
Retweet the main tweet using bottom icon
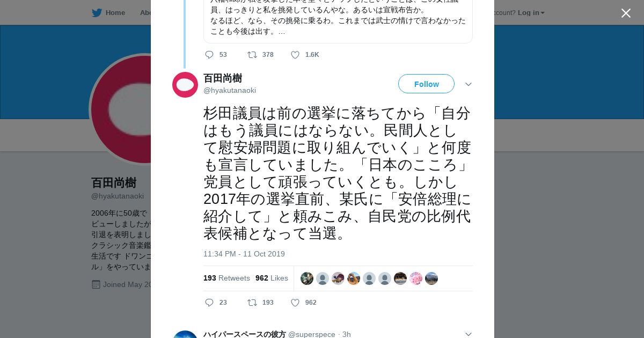[x=252, y=303]
